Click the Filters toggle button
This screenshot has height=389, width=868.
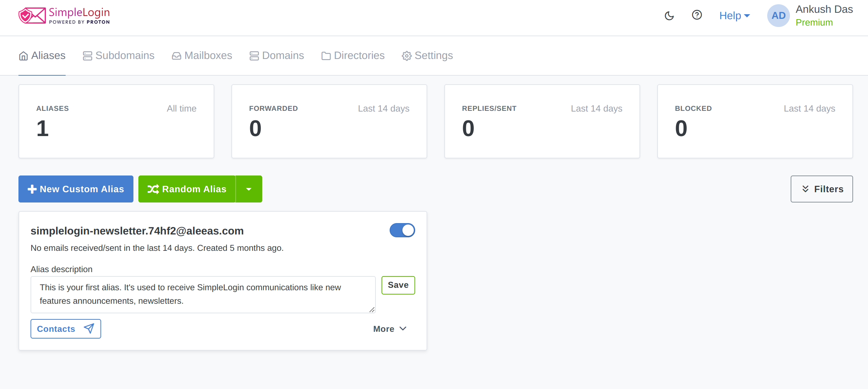822,189
